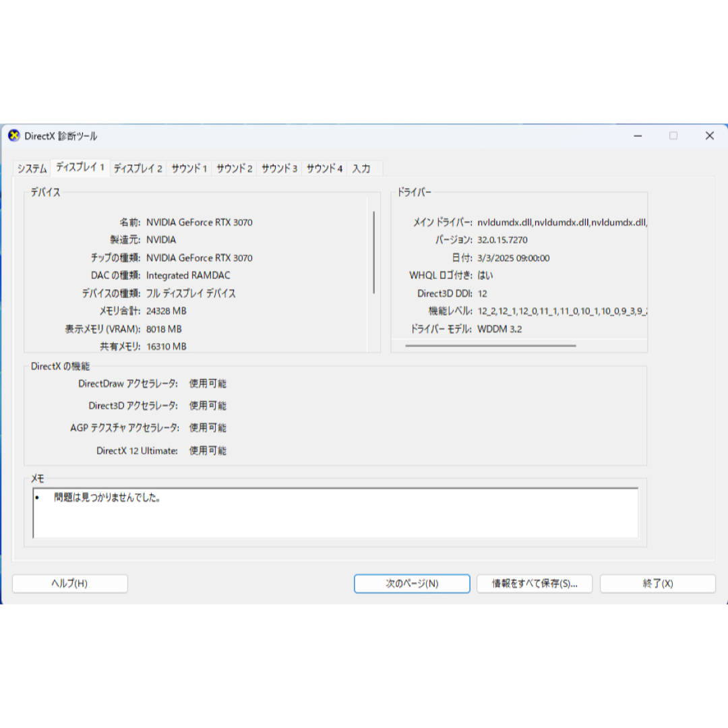Switch to the サウンド 2 tab
The height and width of the screenshot is (728, 728).
coord(234,169)
